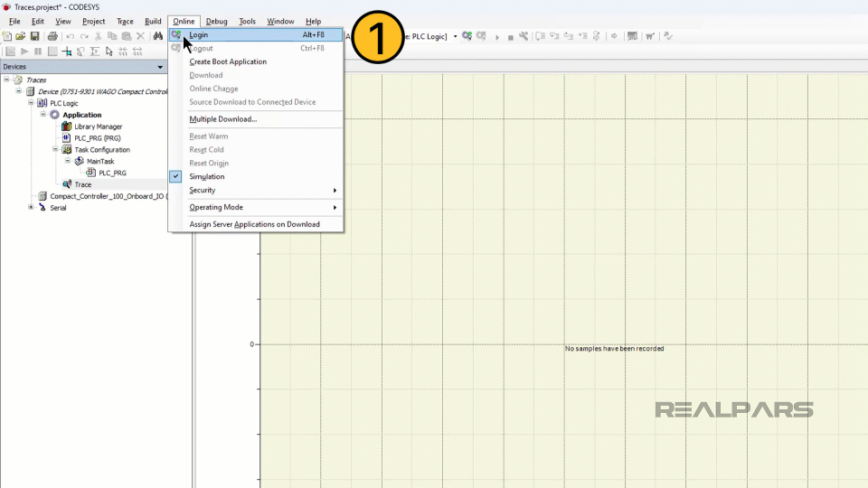
Task: Collapse the Device tree node
Action: [19, 91]
